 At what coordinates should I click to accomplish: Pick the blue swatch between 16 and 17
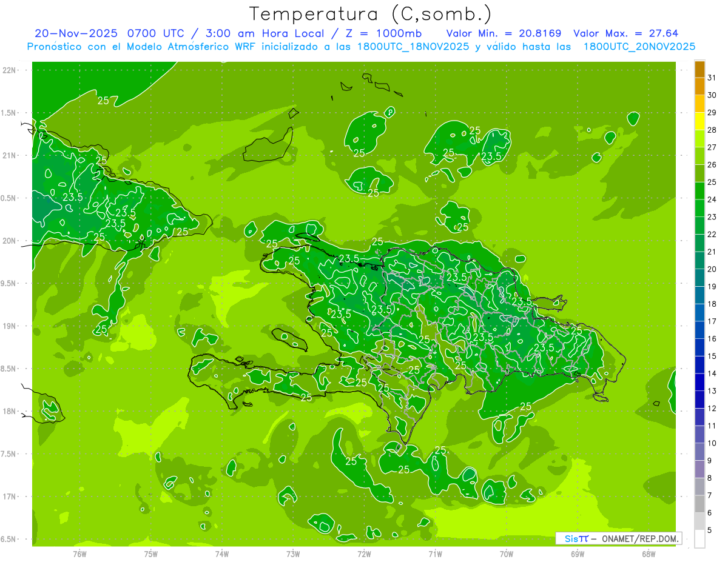pyautogui.click(x=699, y=330)
